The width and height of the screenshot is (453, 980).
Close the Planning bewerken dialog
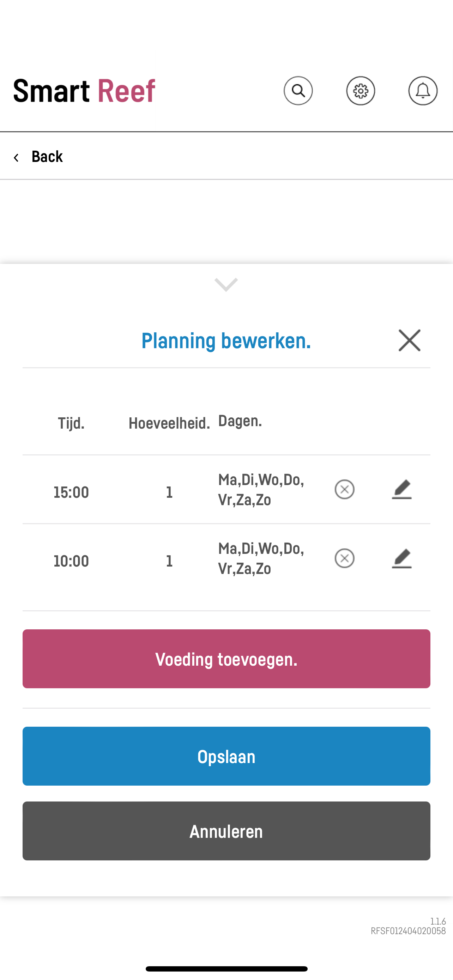(409, 340)
